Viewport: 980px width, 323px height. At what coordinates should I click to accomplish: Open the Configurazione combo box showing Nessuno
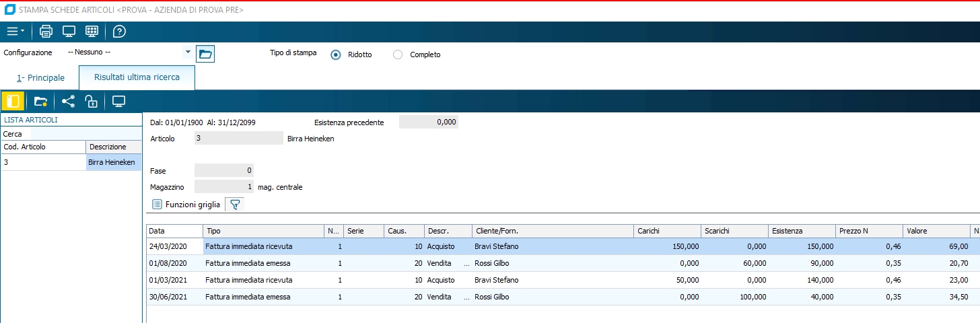pyautogui.click(x=129, y=52)
